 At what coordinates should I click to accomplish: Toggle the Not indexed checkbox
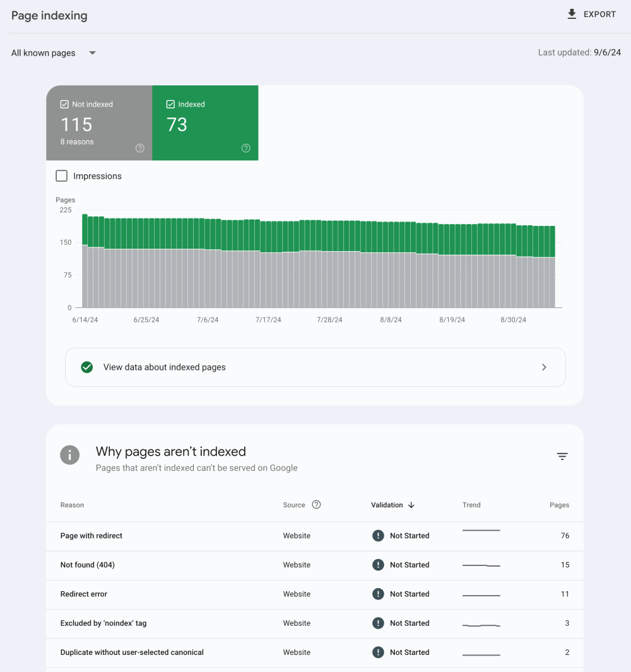(64, 104)
